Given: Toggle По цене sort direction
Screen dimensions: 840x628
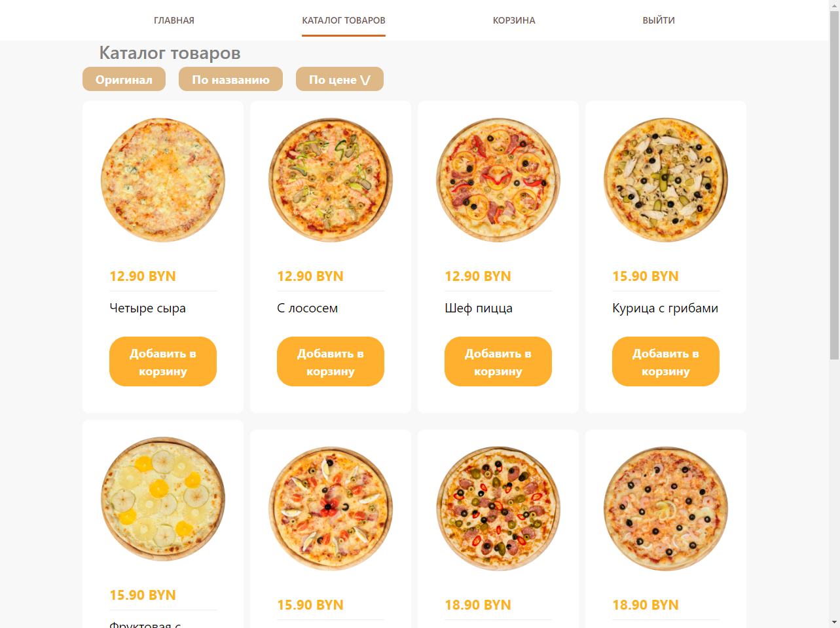Looking at the screenshot, I should coord(340,79).
